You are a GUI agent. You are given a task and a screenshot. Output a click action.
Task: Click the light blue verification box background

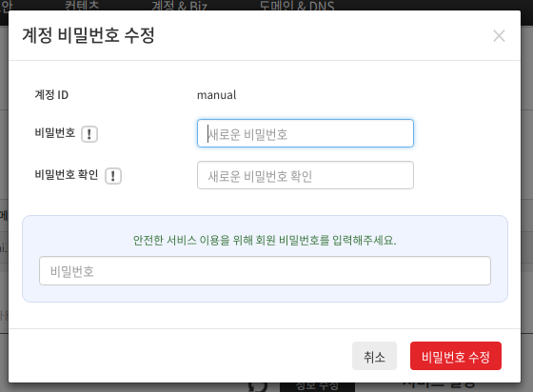(x=265, y=225)
